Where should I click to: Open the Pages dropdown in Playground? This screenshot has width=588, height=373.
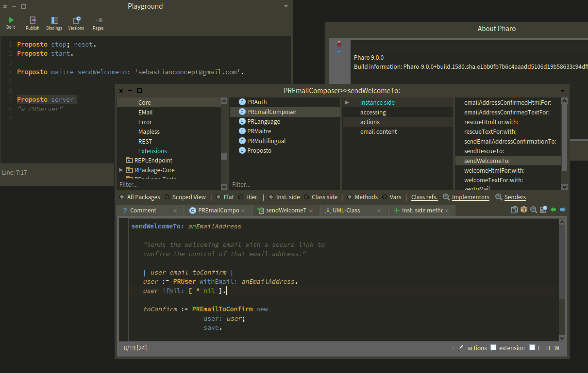coord(98,20)
